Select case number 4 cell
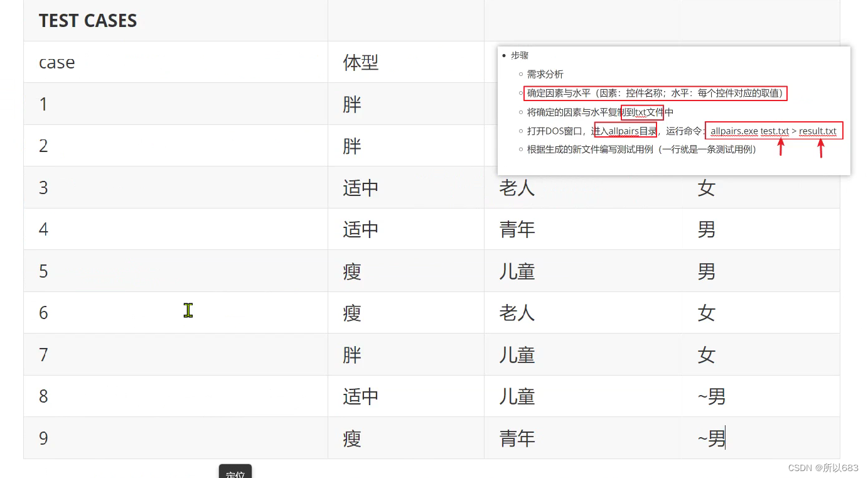The height and width of the screenshot is (478, 868). [x=176, y=229]
